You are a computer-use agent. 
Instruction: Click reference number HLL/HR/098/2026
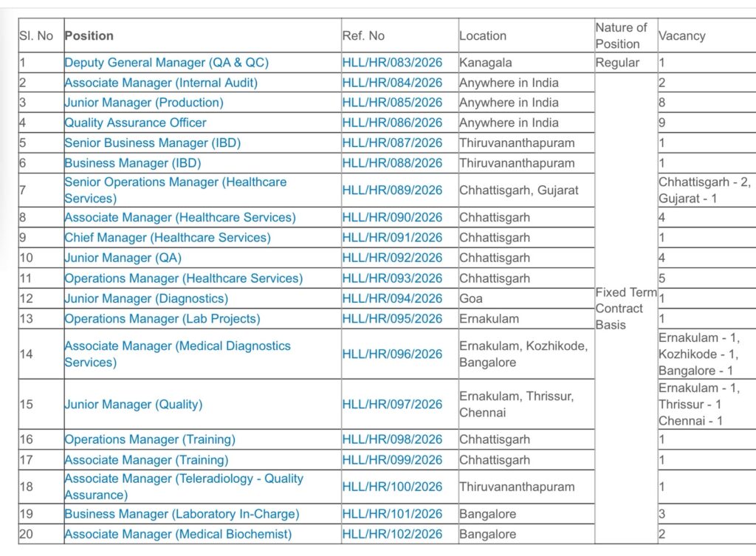point(392,439)
